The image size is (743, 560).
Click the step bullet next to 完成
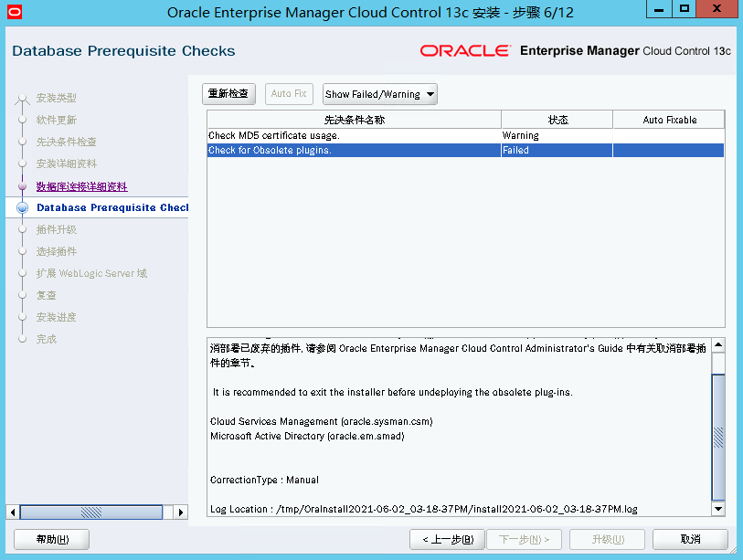click(x=20, y=338)
